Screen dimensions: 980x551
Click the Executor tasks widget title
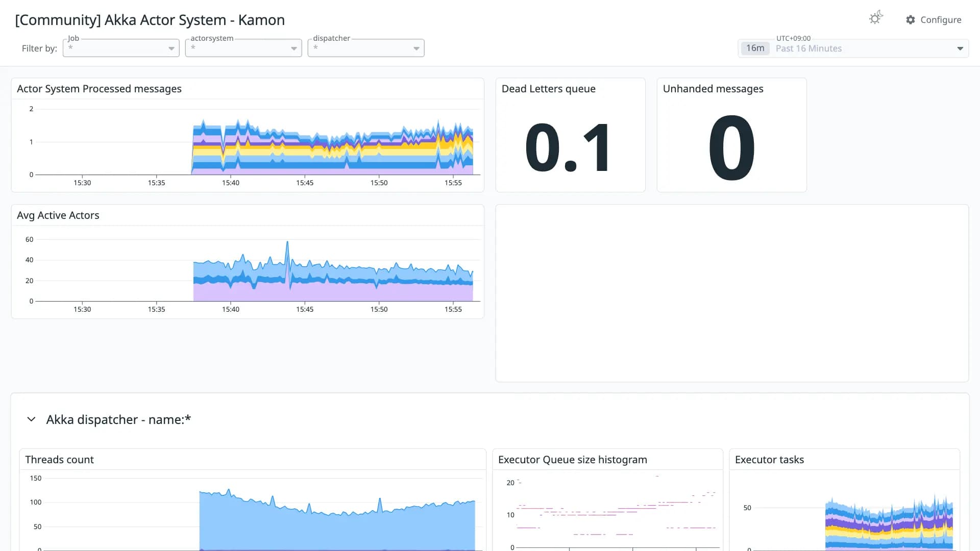tap(769, 460)
